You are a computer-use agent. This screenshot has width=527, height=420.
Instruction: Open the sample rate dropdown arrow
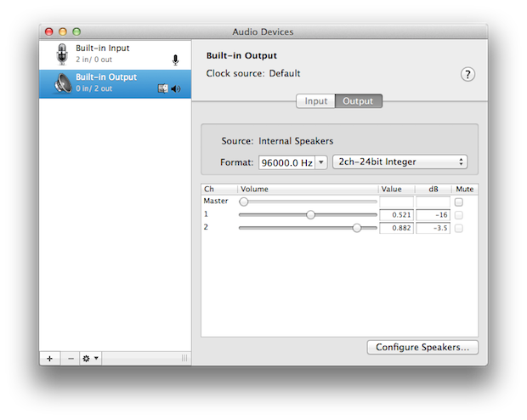click(321, 162)
